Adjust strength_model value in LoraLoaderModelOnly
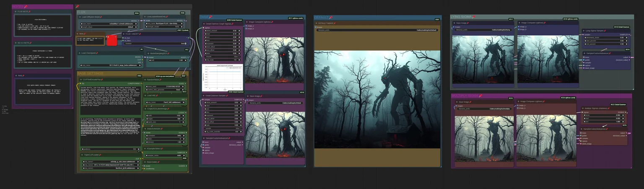The height and width of the screenshot is (189, 644). coord(164,27)
